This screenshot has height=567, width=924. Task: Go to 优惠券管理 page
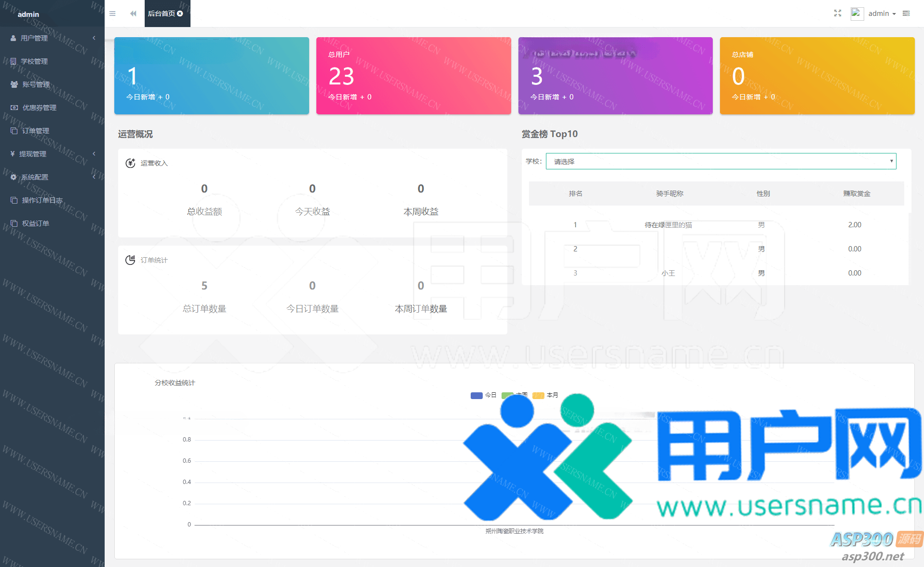tap(39, 108)
